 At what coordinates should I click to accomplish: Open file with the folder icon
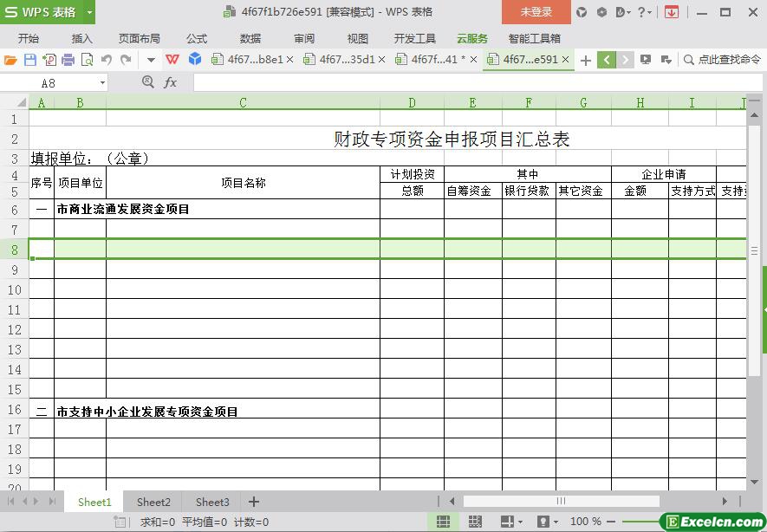coord(10,60)
